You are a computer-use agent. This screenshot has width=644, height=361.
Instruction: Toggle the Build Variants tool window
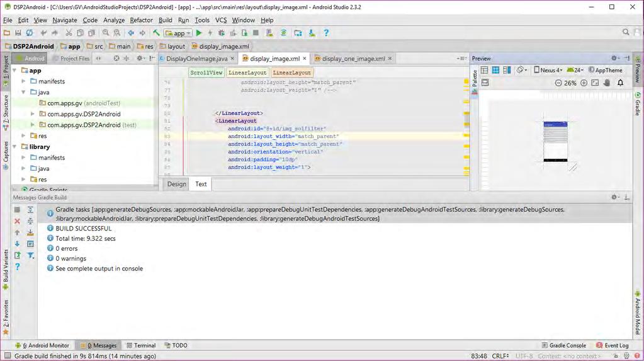[5, 269]
